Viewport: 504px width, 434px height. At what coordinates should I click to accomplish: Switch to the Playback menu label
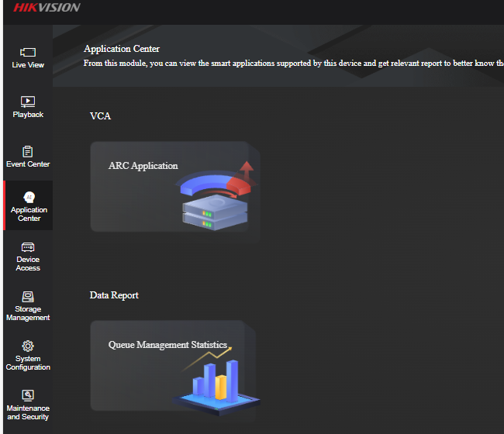28,115
